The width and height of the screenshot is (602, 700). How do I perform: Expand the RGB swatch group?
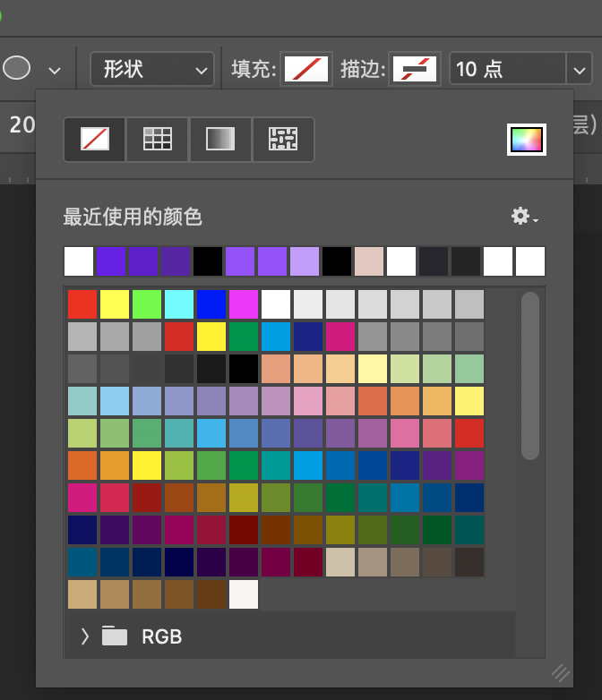click(x=85, y=636)
